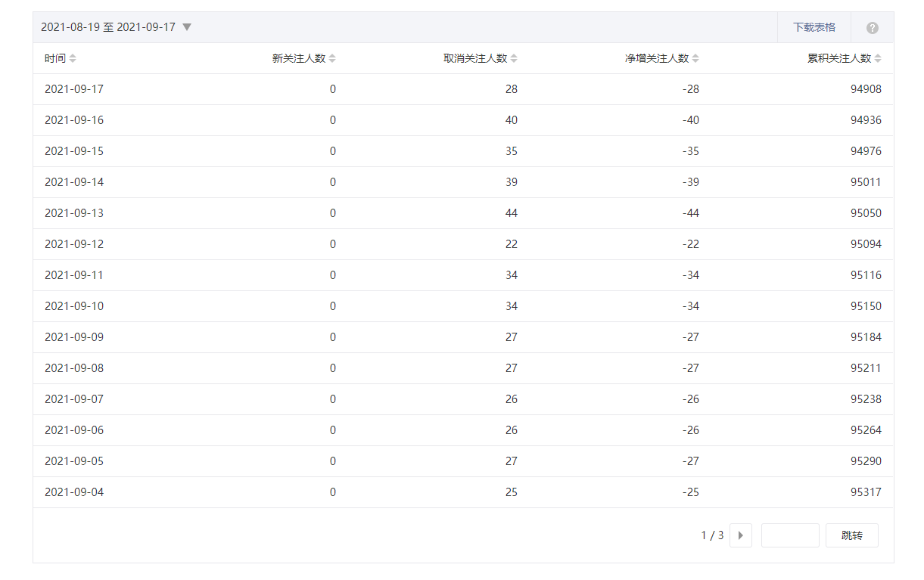
Task: Click the 净增关注人数 sort icon
Action: [695, 58]
